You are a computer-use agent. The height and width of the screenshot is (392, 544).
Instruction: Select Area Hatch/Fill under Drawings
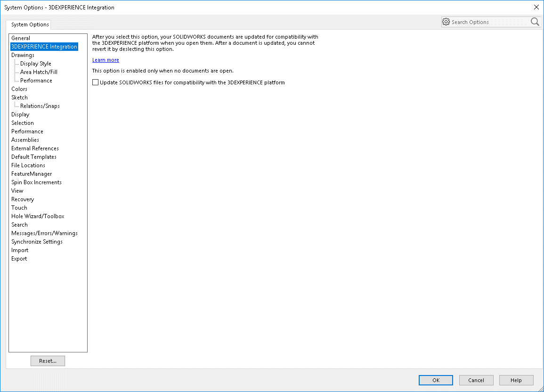pos(39,72)
